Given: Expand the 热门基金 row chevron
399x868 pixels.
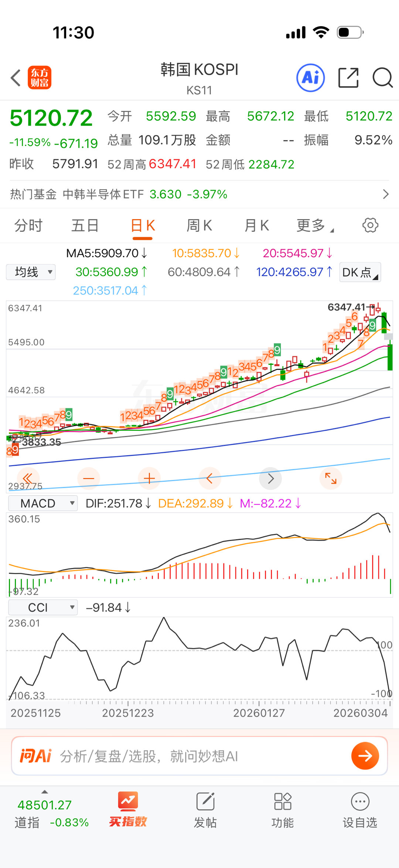Looking at the screenshot, I should 386,194.
